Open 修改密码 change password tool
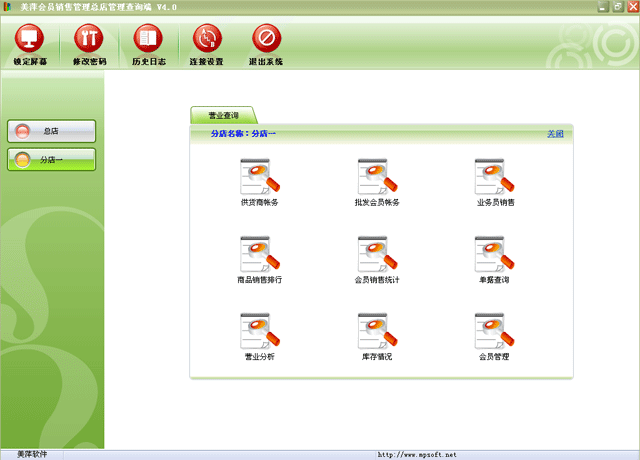This screenshot has height=460, width=640. click(89, 42)
